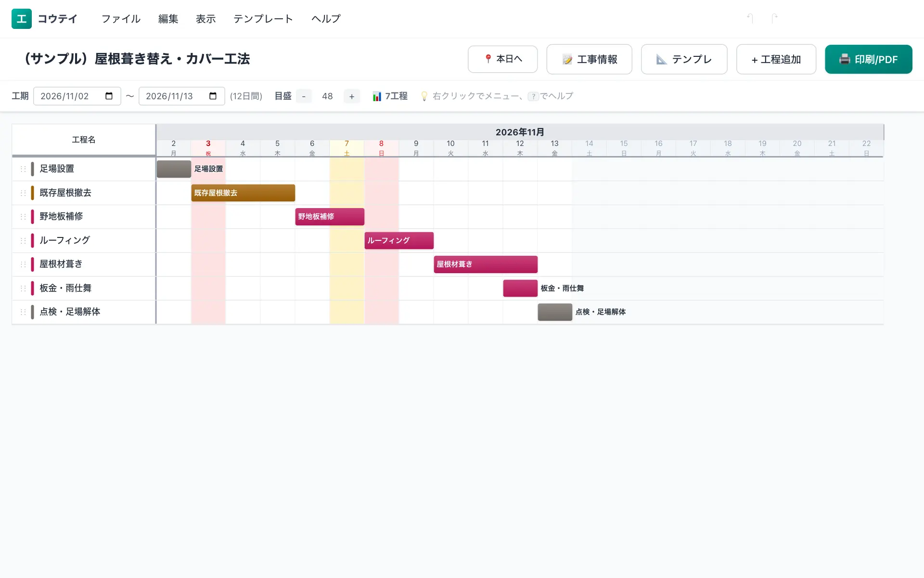Click the undo arrow icon
This screenshot has height=578, width=924.
pyautogui.click(x=750, y=18)
